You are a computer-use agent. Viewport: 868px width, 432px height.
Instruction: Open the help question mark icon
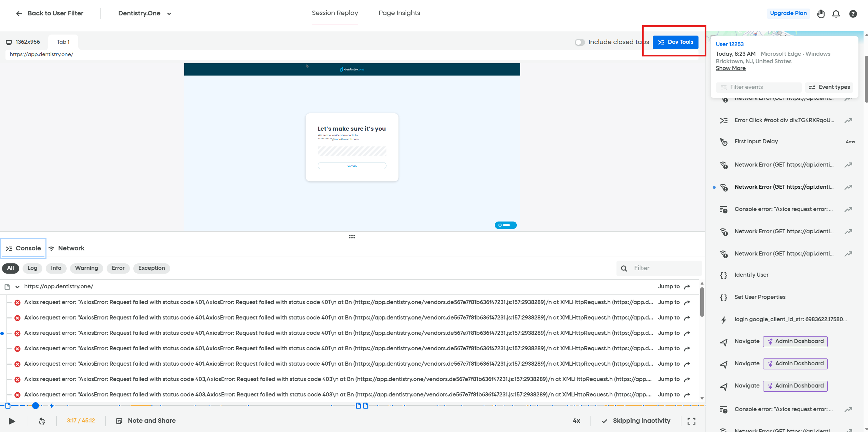coord(853,14)
